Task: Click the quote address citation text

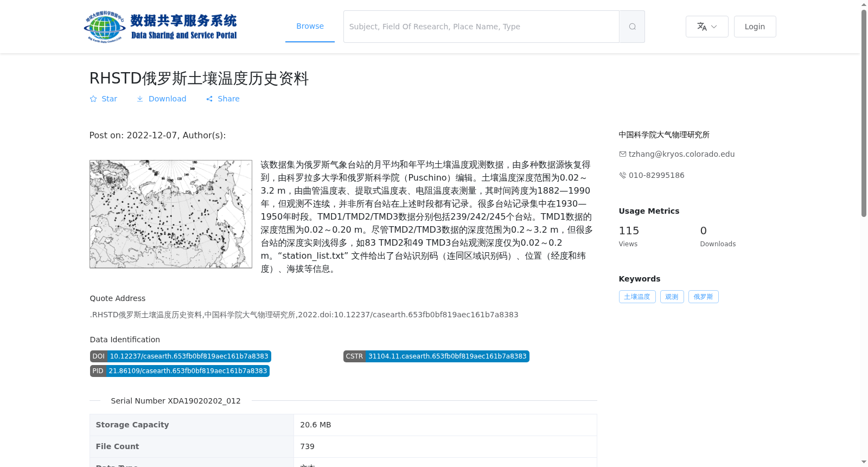Action: [x=304, y=315]
